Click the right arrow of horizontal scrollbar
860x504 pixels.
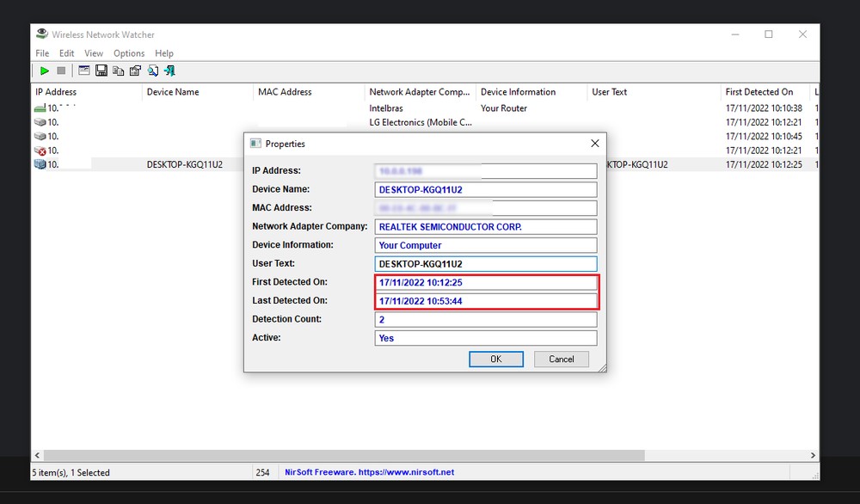tap(812, 455)
